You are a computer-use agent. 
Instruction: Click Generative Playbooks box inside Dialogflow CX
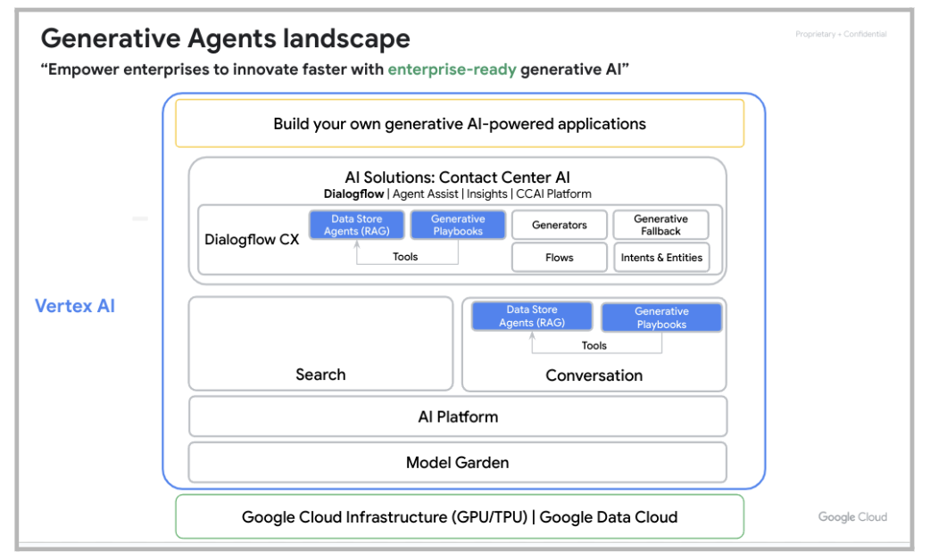coord(458,225)
